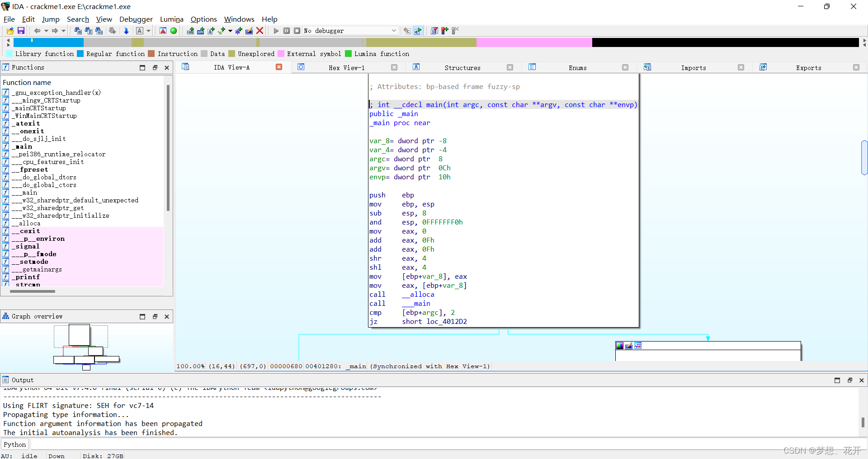Open the No debugger selection combo box

(350, 31)
